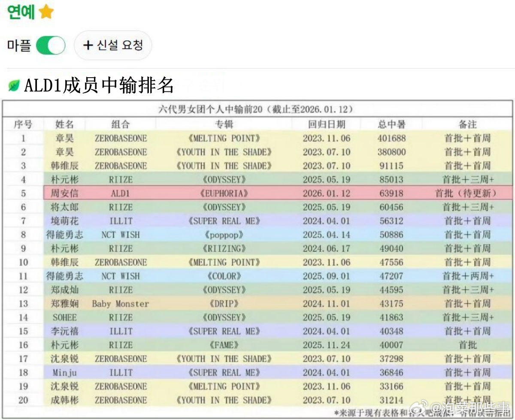
Task: Select rank 1 row for 章昊
Action: (257, 138)
